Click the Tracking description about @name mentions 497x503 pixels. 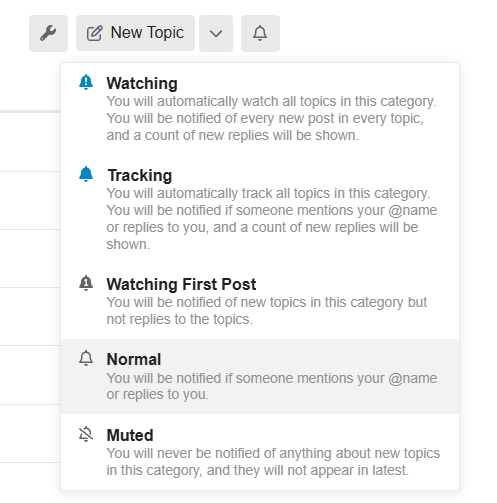click(272, 219)
